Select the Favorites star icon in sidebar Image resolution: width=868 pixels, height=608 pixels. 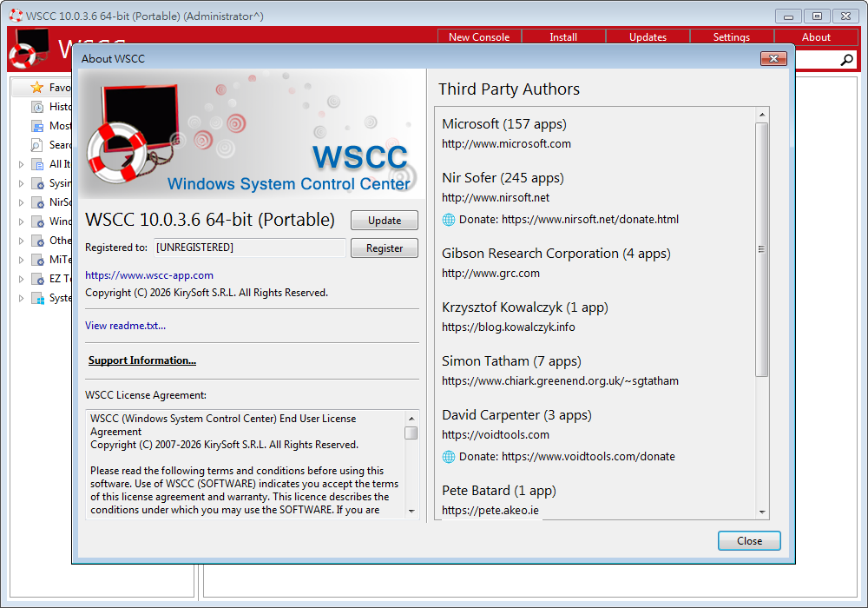pos(36,87)
